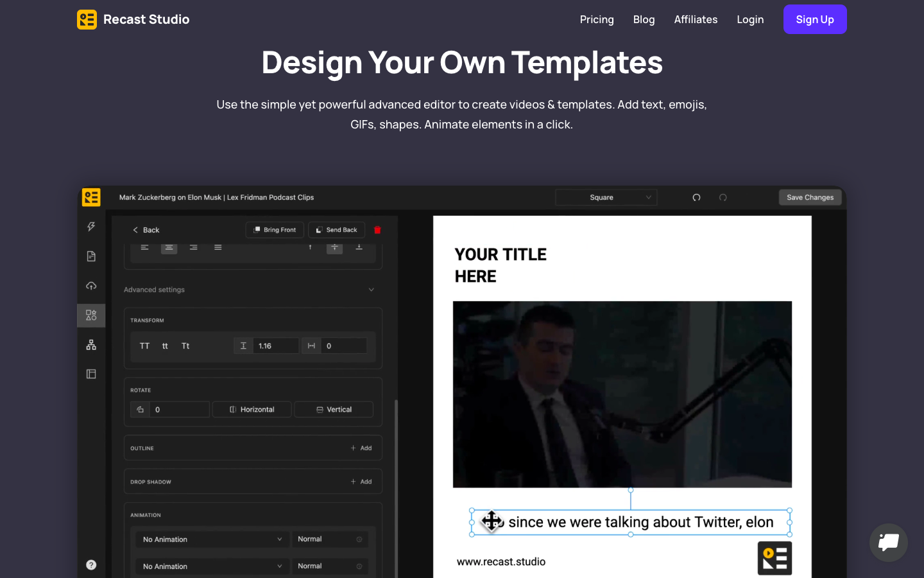Click the help question mark icon
The width and height of the screenshot is (924, 578).
point(91,565)
